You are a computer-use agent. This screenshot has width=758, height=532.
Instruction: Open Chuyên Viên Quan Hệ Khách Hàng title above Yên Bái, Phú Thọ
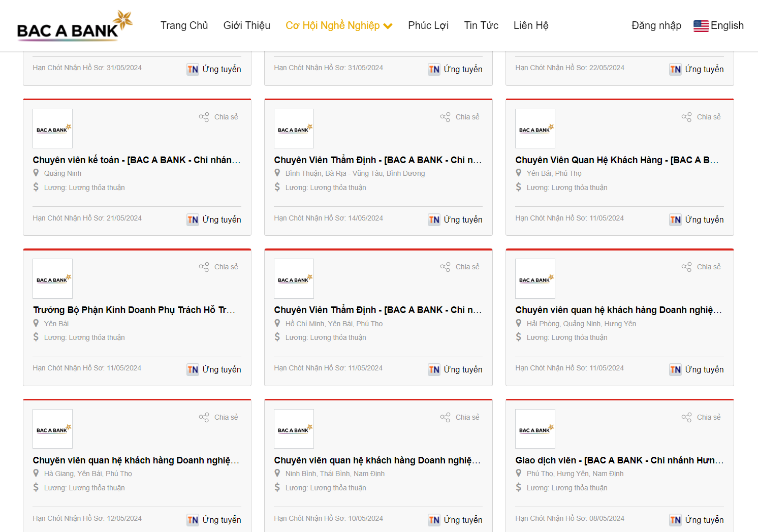[x=617, y=160]
